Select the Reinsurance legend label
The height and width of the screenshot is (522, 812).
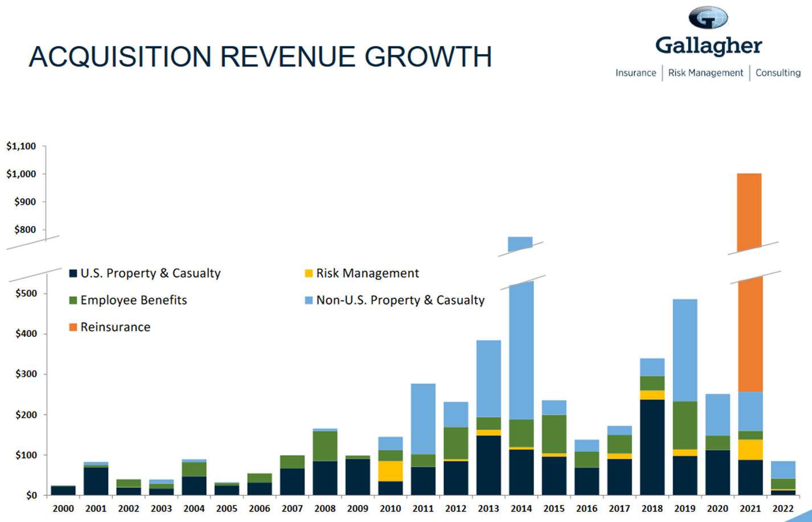(115, 327)
